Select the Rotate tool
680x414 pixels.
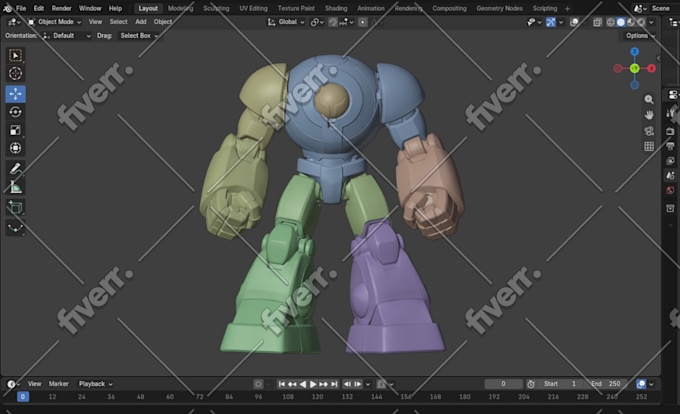point(15,112)
